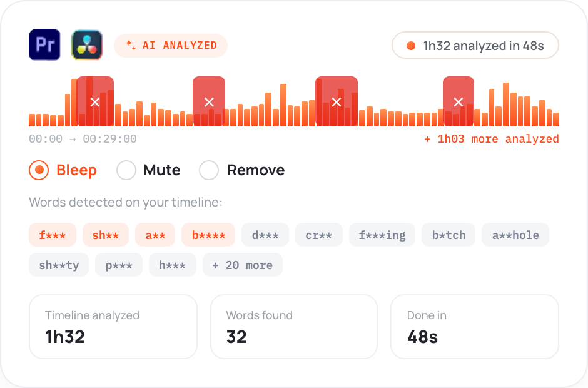Toggle the 'f***' word chip
Screen dimensions: 588x388
click(53, 235)
